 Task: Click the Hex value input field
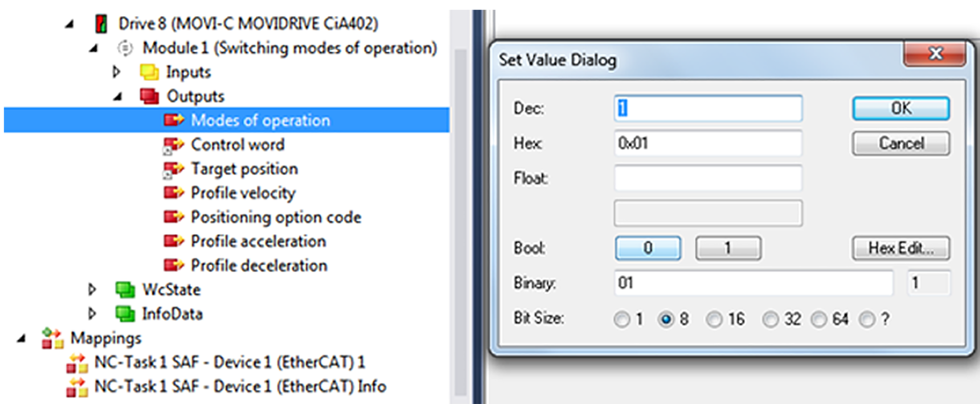(x=708, y=143)
